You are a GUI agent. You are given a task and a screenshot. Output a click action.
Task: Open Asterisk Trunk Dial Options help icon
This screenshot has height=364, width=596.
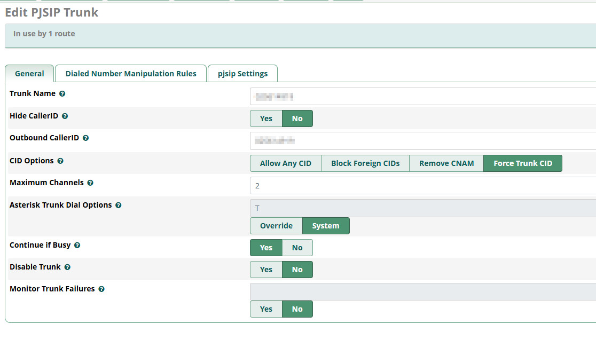tap(119, 205)
